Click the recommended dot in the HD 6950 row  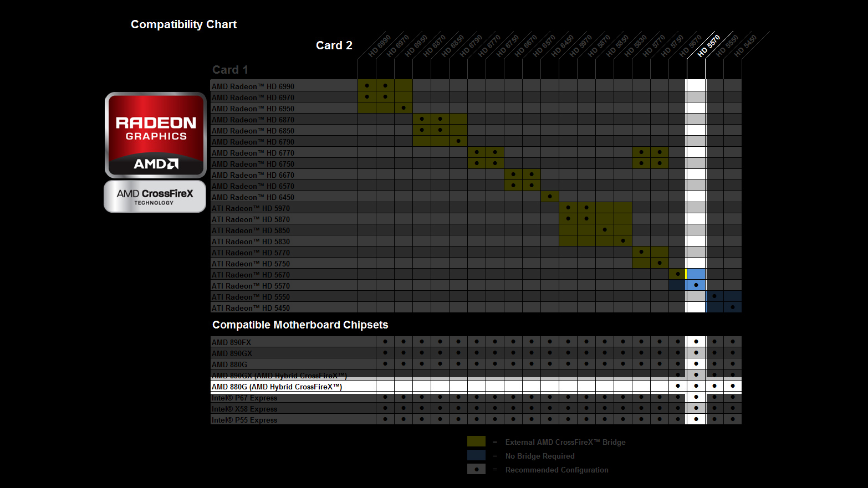pyautogui.click(x=403, y=108)
